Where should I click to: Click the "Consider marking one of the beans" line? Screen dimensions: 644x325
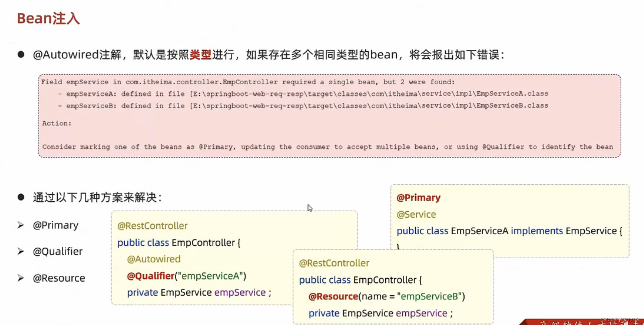327,147
